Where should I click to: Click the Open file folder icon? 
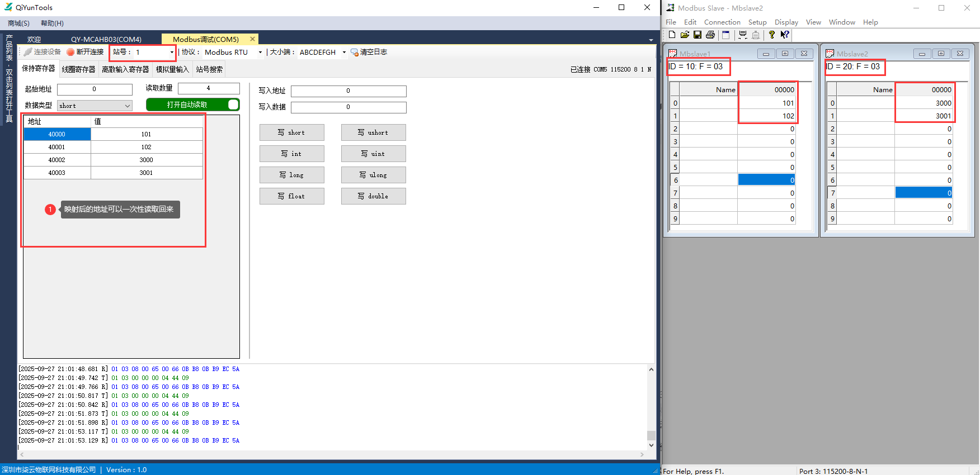[x=685, y=35]
